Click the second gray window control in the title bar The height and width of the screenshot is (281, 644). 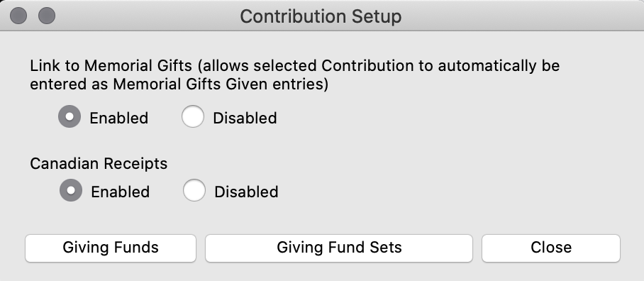47,16
